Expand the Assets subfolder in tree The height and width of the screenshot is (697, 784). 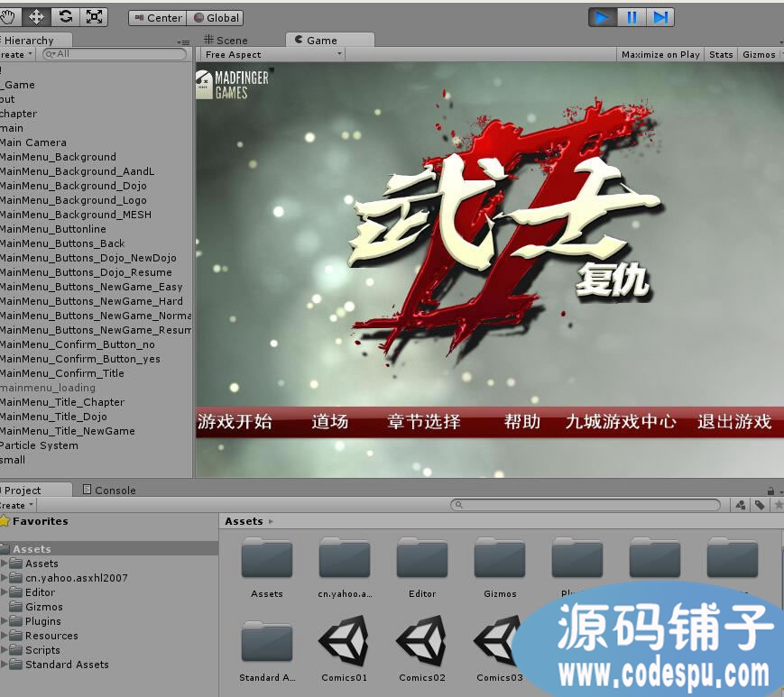coord(4,564)
